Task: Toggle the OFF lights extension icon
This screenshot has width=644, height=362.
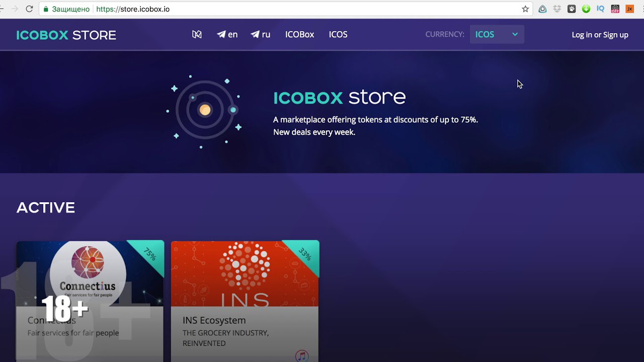Action: 615,9
